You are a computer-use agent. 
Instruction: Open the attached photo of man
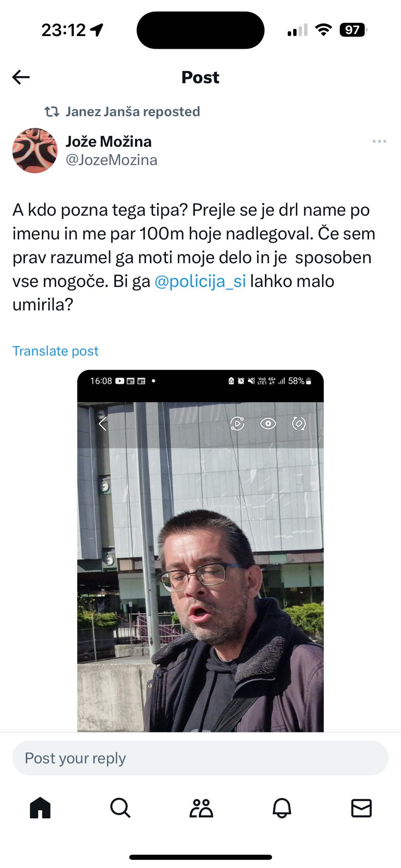coord(200,551)
